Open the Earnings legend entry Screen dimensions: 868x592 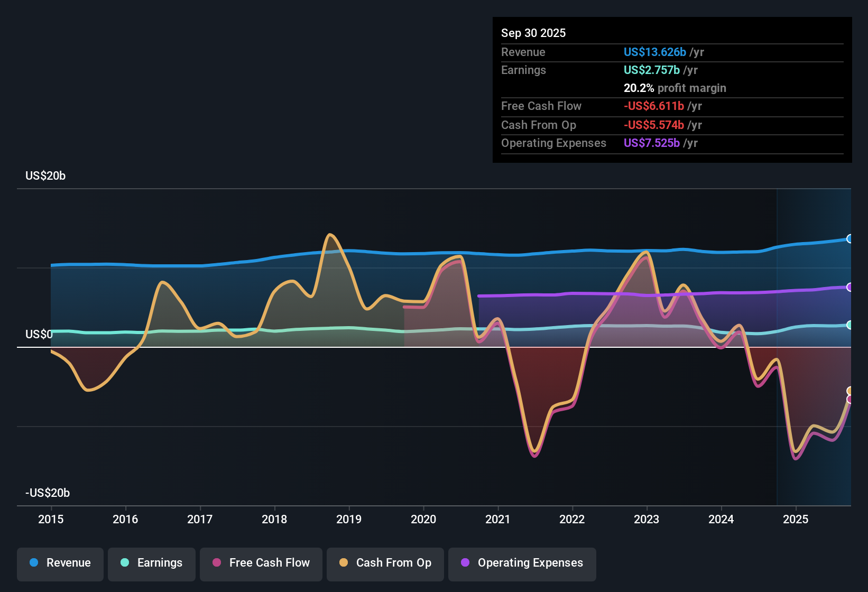point(151,563)
